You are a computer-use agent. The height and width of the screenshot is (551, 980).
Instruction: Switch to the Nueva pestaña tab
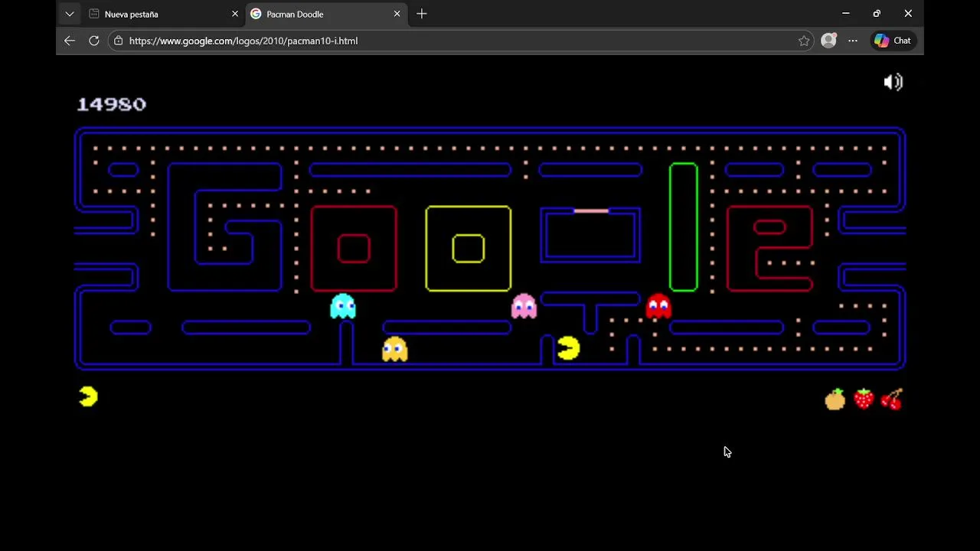[x=164, y=14]
